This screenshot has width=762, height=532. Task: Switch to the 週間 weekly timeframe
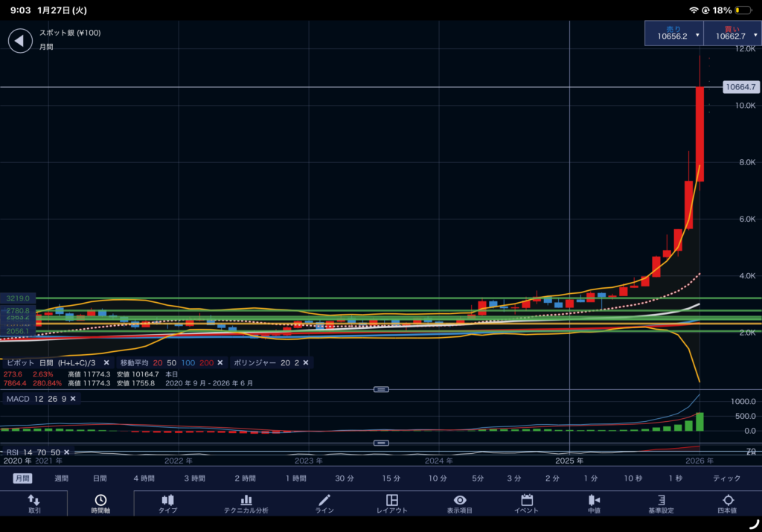coord(61,478)
